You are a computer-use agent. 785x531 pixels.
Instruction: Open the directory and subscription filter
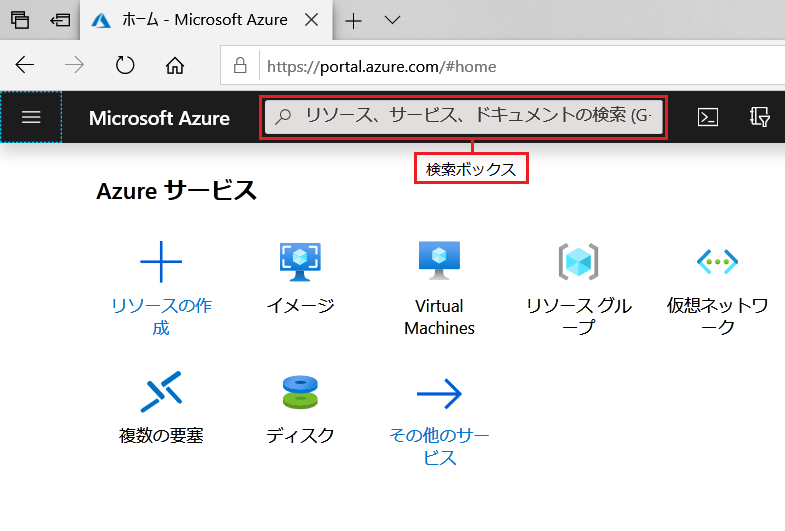(x=759, y=117)
